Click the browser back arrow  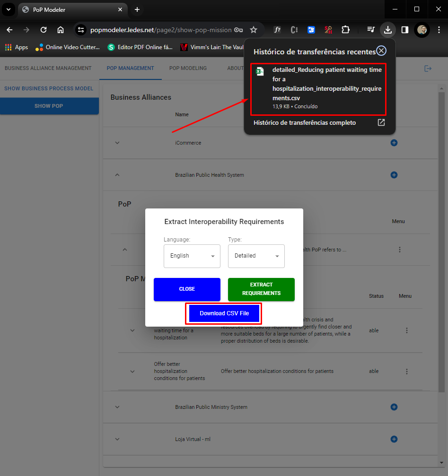10,30
